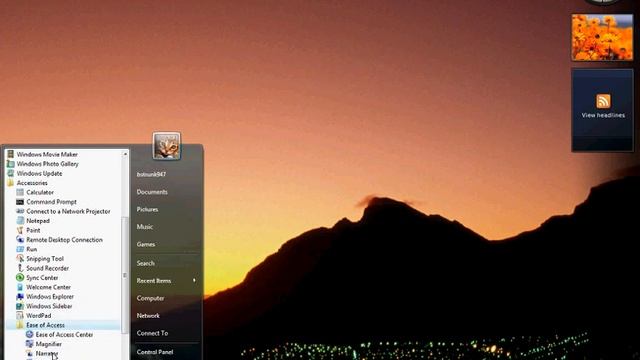Click the cat user account picture
This screenshot has height=360, width=640.
pos(167,146)
